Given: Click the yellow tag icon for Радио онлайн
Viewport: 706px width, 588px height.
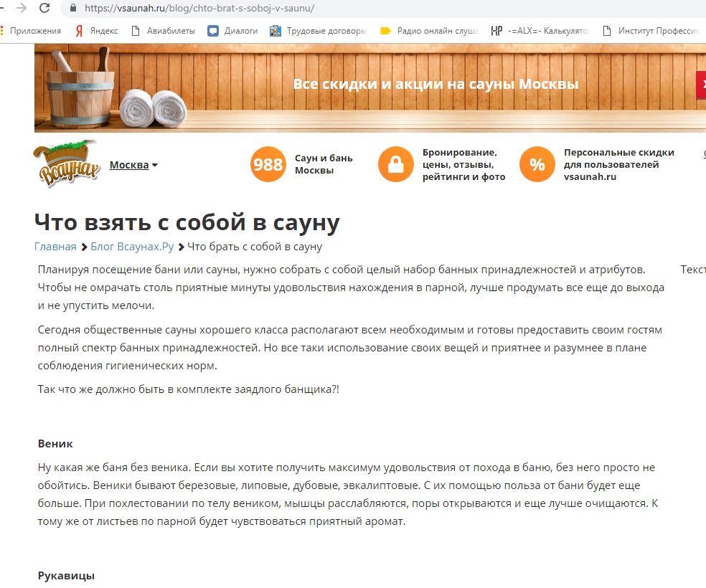Looking at the screenshot, I should click(x=385, y=31).
